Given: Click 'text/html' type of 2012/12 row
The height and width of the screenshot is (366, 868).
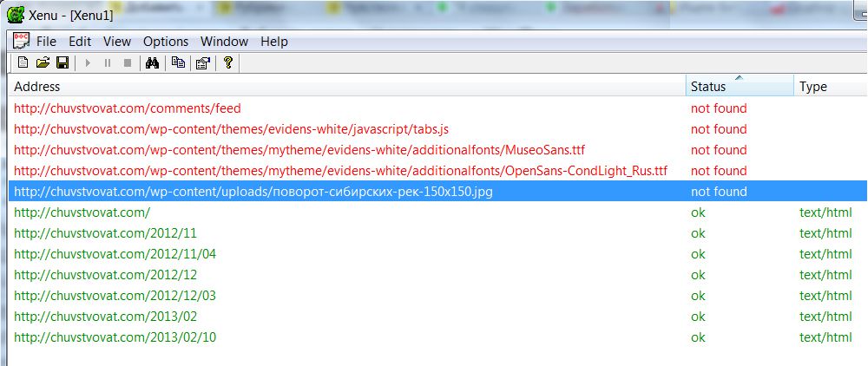Looking at the screenshot, I should pyautogui.click(x=825, y=275).
